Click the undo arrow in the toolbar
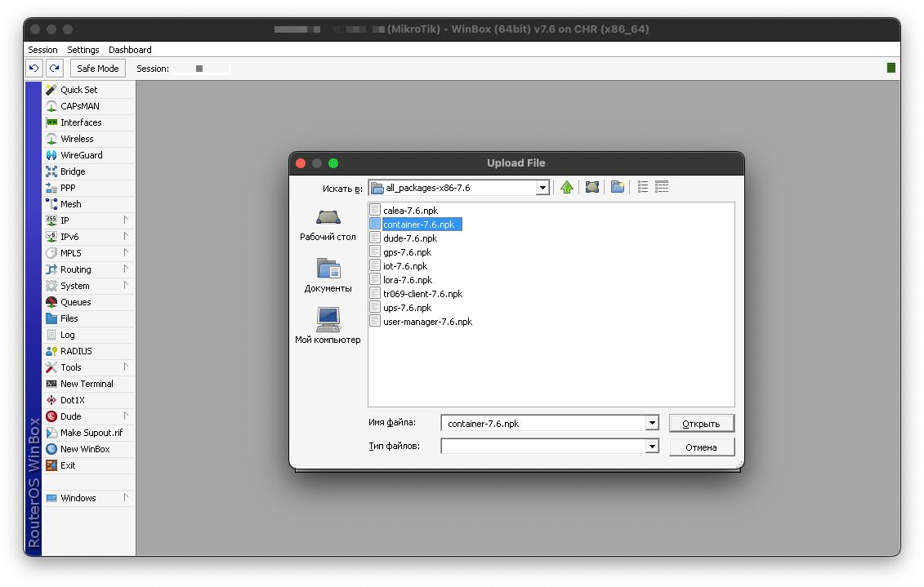924x587 pixels. [x=32, y=68]
